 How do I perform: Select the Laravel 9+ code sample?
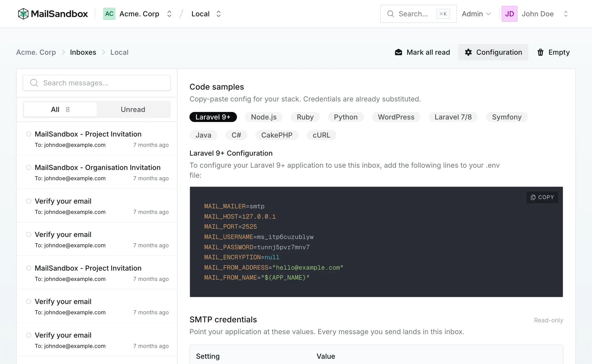(x=213, y=117)
